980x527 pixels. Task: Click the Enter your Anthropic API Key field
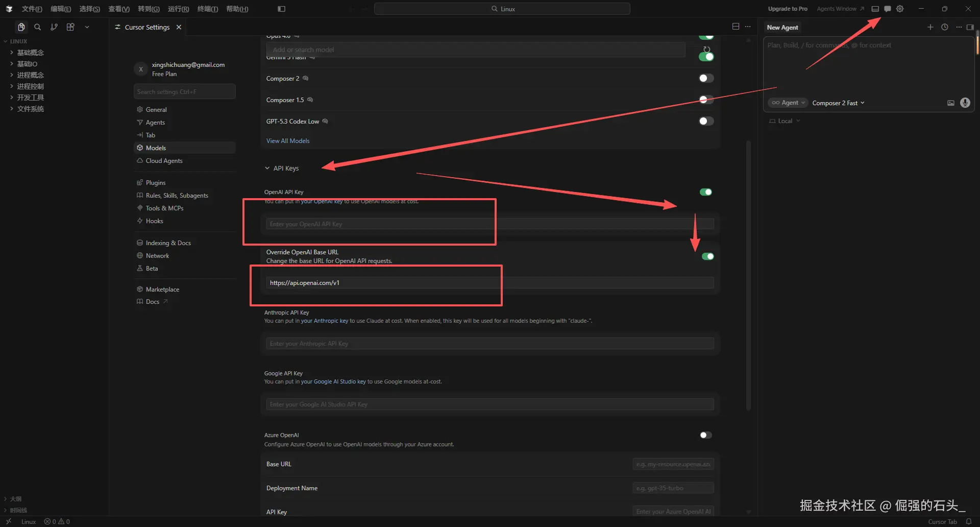pyautogui.click(x=489, y=344)
